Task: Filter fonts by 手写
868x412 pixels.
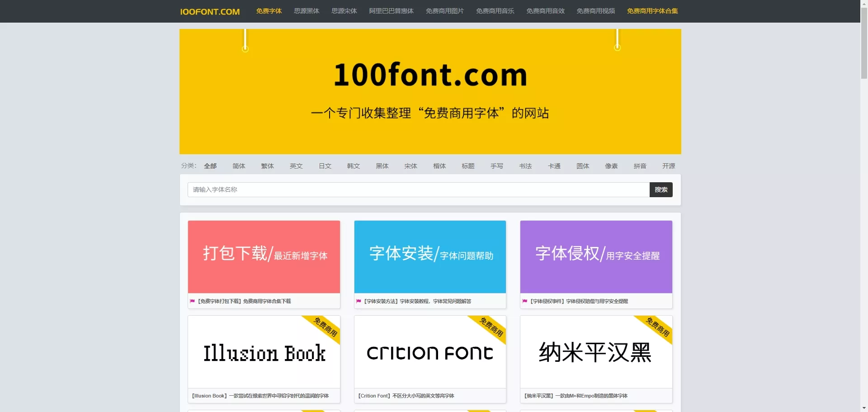Action: [x=497, y=166]
